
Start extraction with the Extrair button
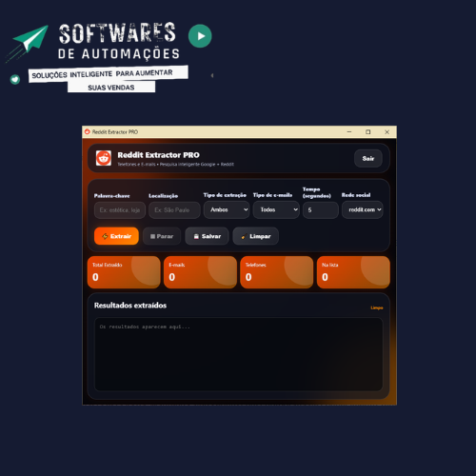click(x=116, y=236)
